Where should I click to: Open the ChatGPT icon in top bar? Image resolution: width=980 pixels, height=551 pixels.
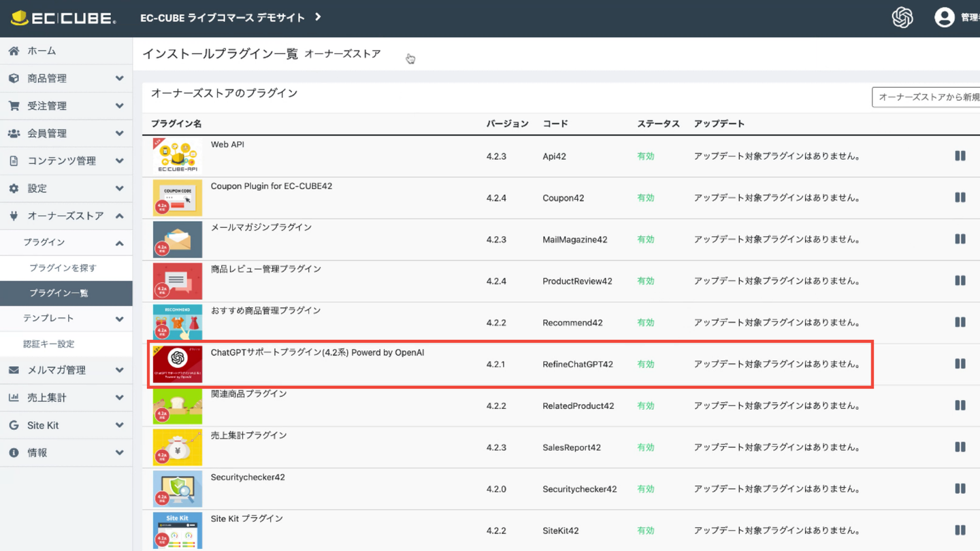pos(902,18)
